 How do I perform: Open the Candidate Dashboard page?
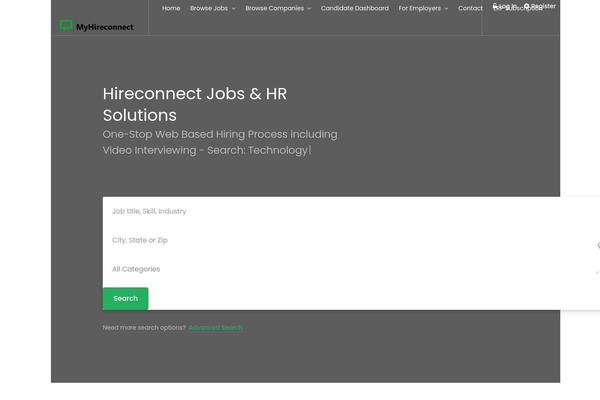point(355,8)
